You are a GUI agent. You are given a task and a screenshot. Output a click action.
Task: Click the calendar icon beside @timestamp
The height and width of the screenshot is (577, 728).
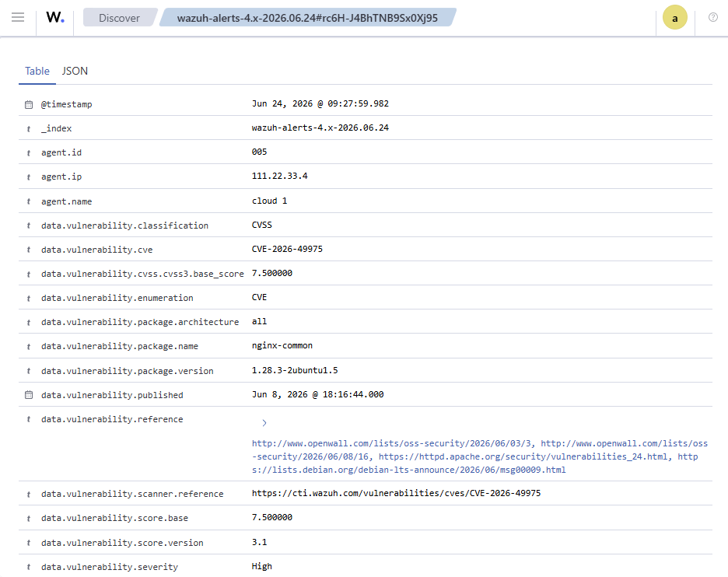pyautogui.click(x=29, y=104)
